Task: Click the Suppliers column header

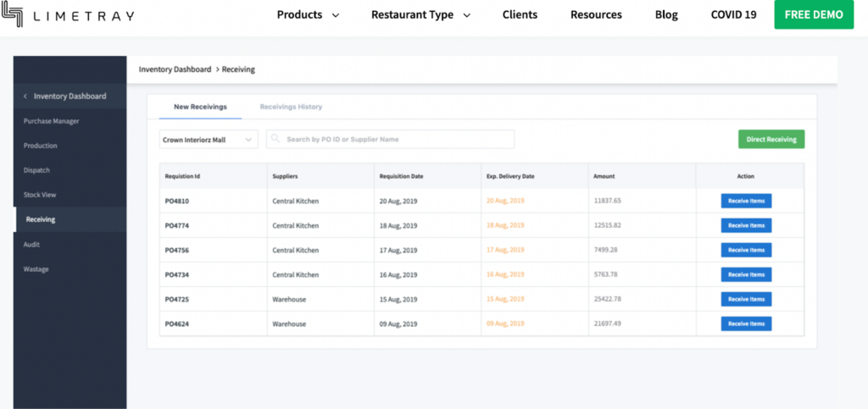Action: pos(285,176)
